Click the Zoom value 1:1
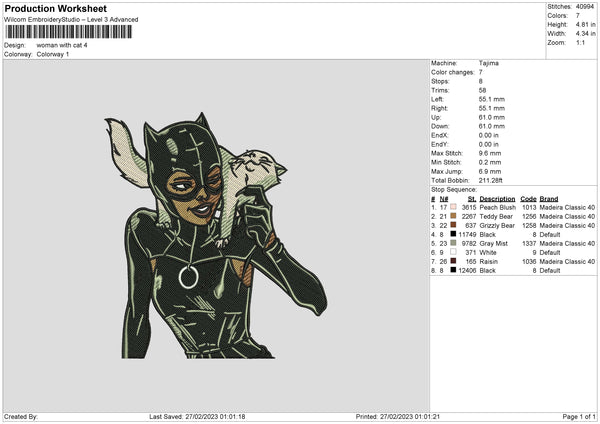The image size is (600, 424). pos(580,42)
